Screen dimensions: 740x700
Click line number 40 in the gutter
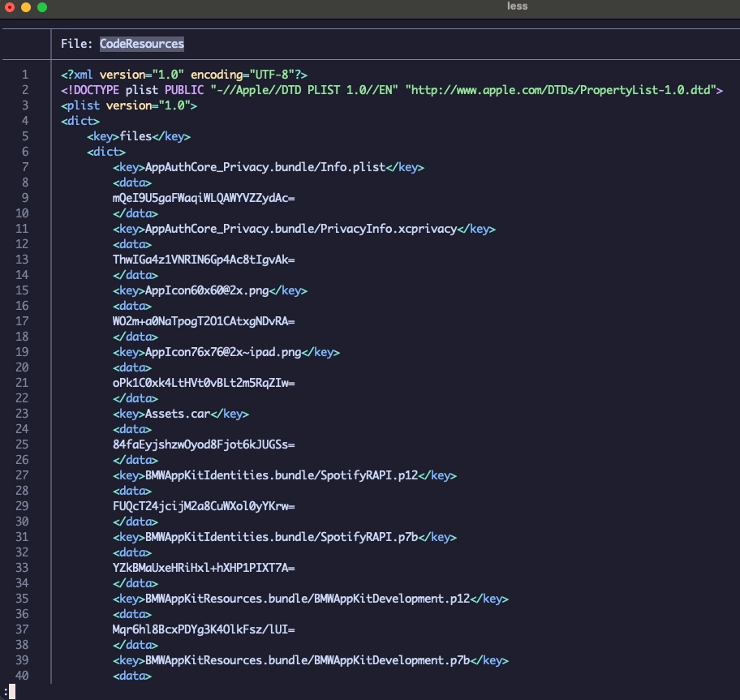point(22,676)
